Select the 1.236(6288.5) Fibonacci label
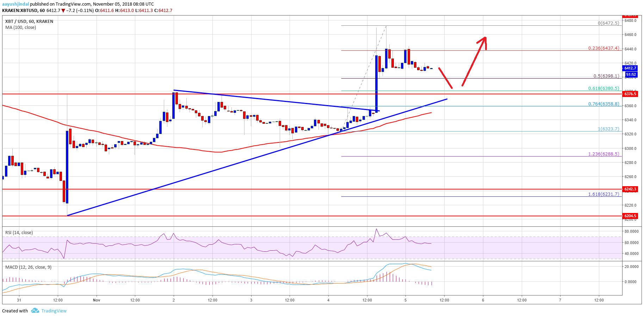 [603, 154]
